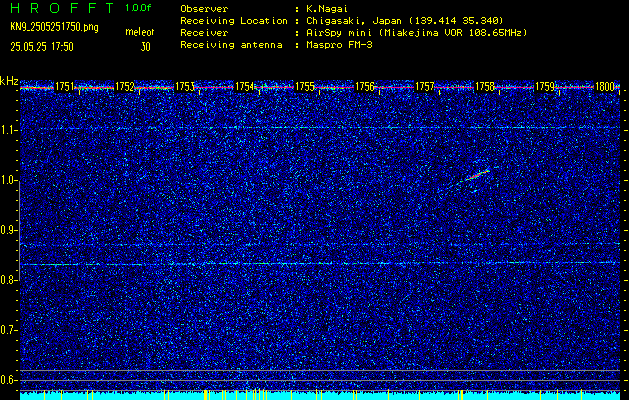Click the 0.7 kHz axis label
This screenshot has height=400, width=629.
9,330
